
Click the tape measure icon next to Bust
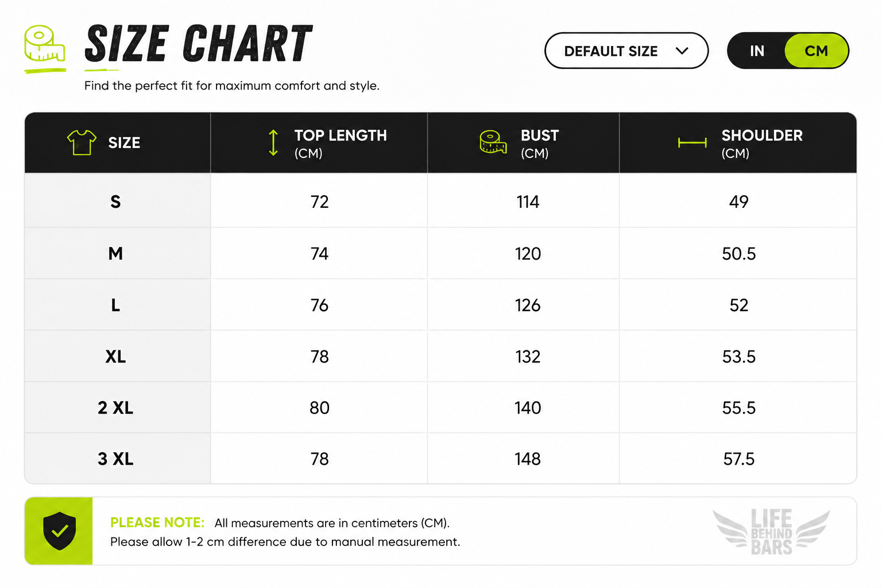tap(493, 142)
